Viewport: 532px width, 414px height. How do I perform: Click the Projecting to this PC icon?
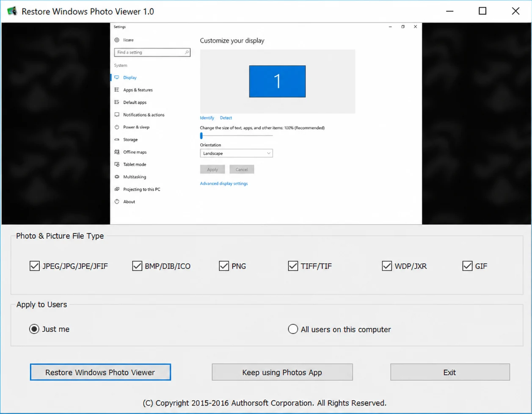pyautogui.click(x=117, y=189)
